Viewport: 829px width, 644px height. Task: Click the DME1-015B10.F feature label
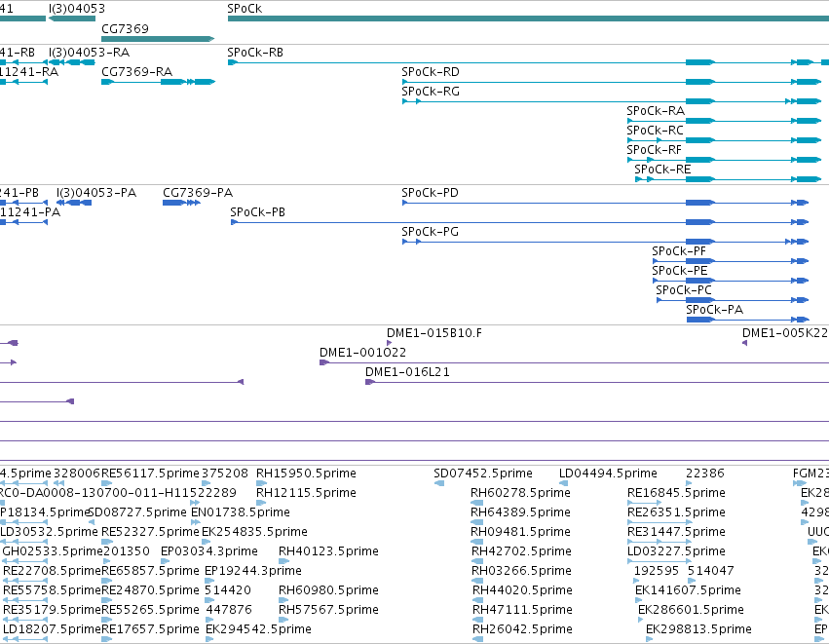(434, 333)
